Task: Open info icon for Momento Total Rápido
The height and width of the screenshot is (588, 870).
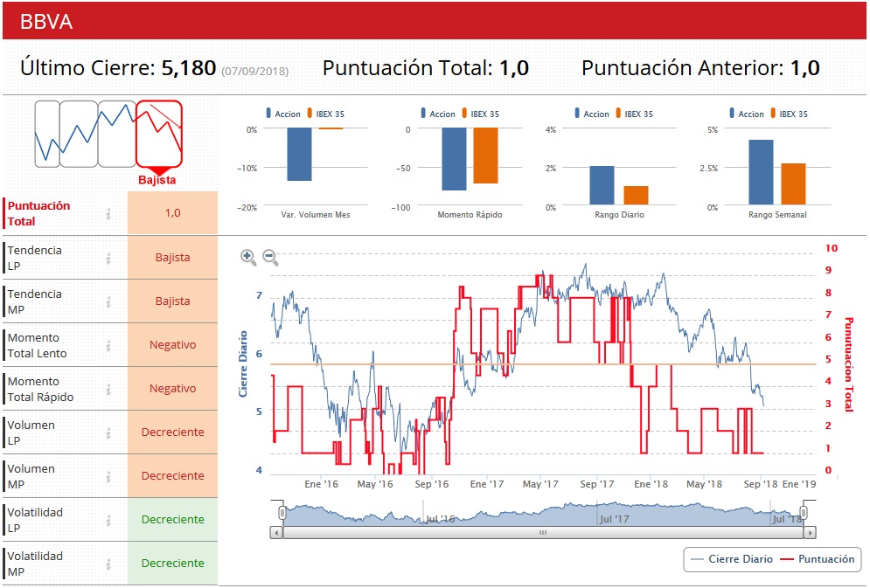Action: [x=108, y=390]
